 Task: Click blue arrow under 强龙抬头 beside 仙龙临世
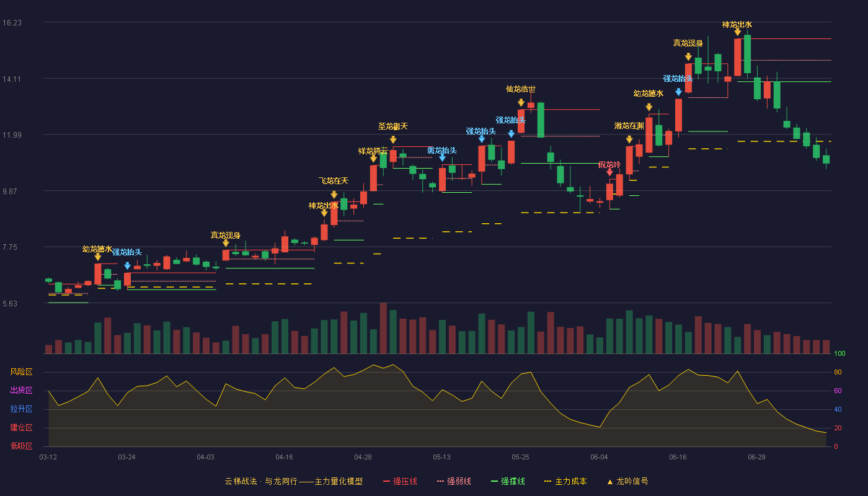[x=511, y=134]
